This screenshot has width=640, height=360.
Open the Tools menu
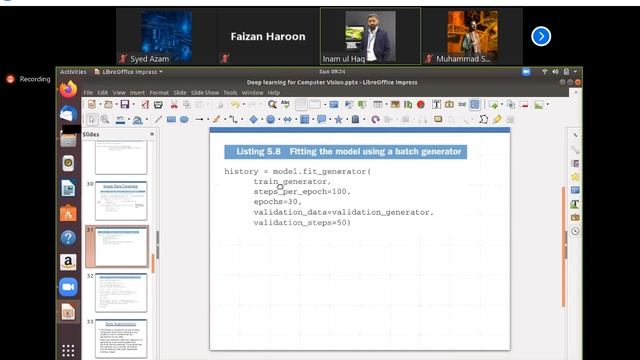230,93
